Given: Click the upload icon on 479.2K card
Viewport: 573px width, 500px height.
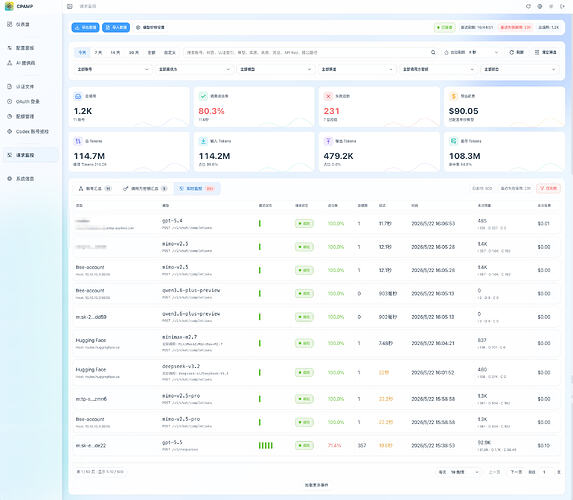Looking at the screenshot, I should click(x=328, y=141).
